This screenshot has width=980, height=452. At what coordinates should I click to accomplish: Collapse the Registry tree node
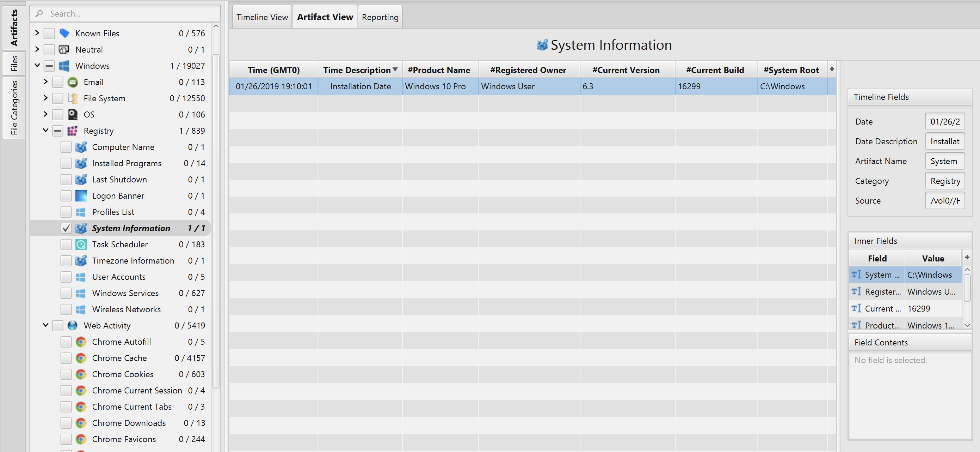click(45, 131)
